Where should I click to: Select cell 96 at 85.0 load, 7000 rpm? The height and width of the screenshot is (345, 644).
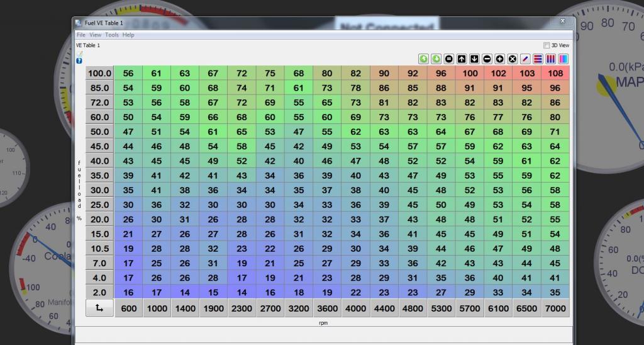555,88
